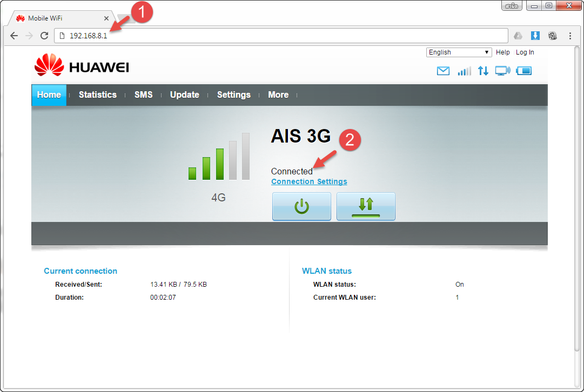Click the green data up/down button

pyautogui.click(x=366, y=206)
